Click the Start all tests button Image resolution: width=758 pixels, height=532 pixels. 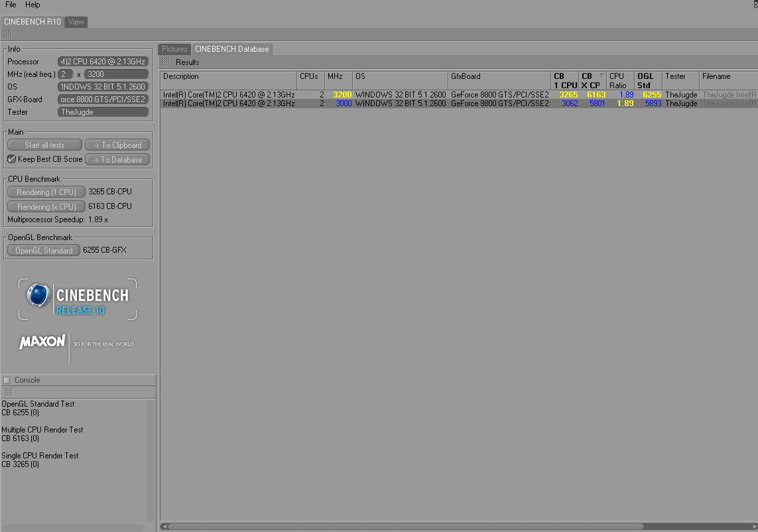[x=44, y=145]
